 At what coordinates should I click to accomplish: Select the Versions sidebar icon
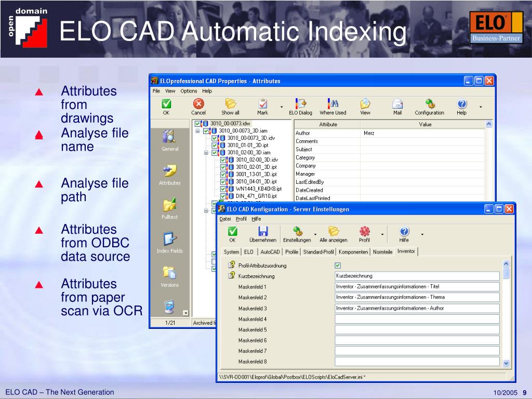coord(169,272)
